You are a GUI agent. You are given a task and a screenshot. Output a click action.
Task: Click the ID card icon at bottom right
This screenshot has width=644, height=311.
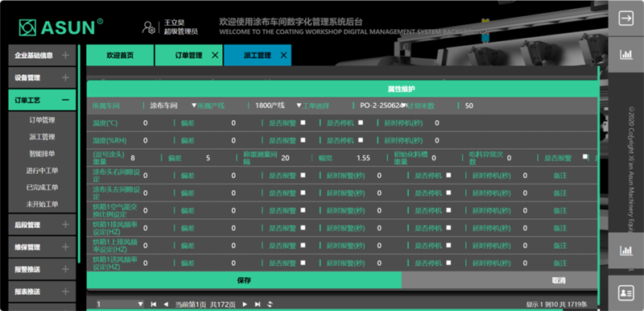click(626, 293)
